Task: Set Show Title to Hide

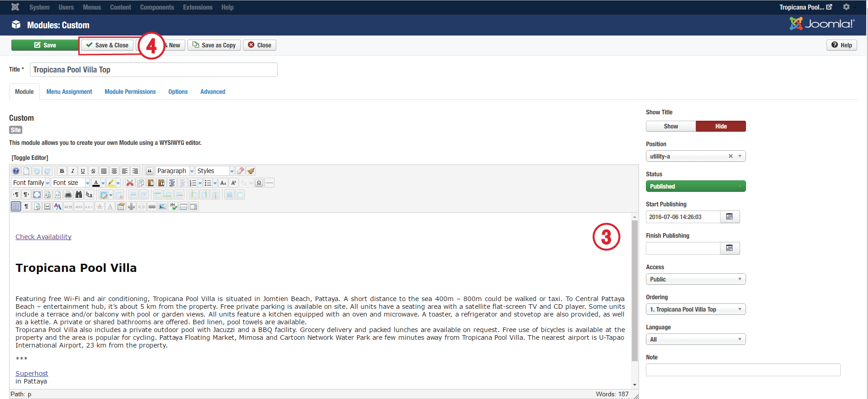Action: click(721, 126)
